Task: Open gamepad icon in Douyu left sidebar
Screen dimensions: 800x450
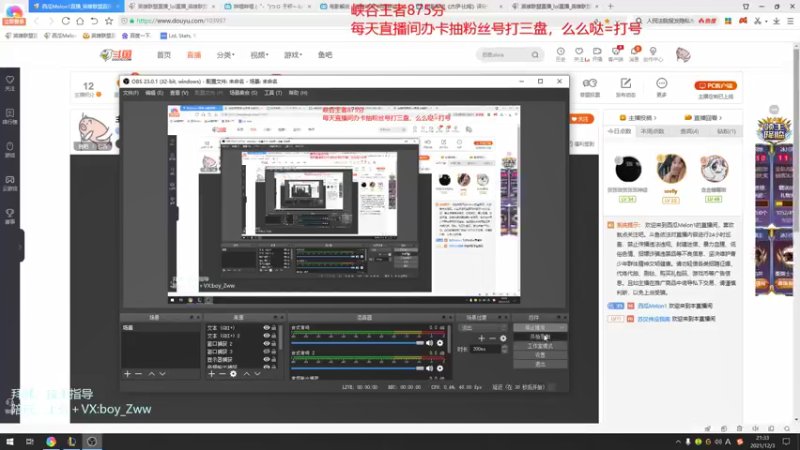Action: 10,180
